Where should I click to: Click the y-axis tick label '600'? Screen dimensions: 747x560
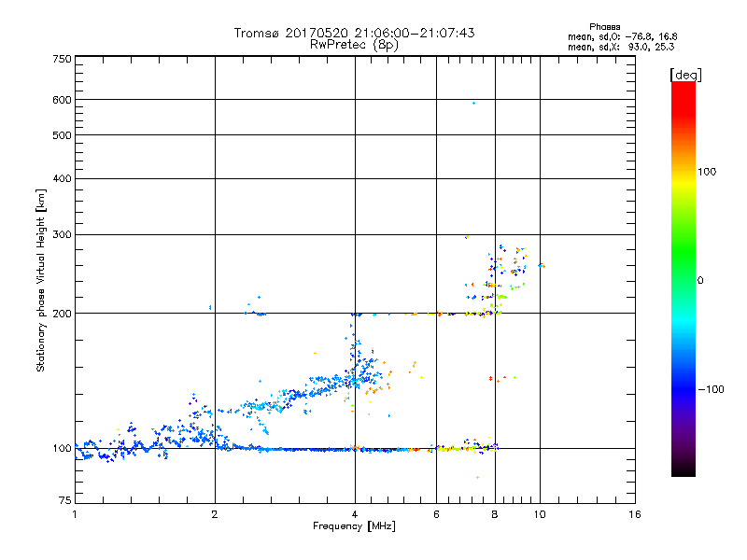tap(62, 100)
